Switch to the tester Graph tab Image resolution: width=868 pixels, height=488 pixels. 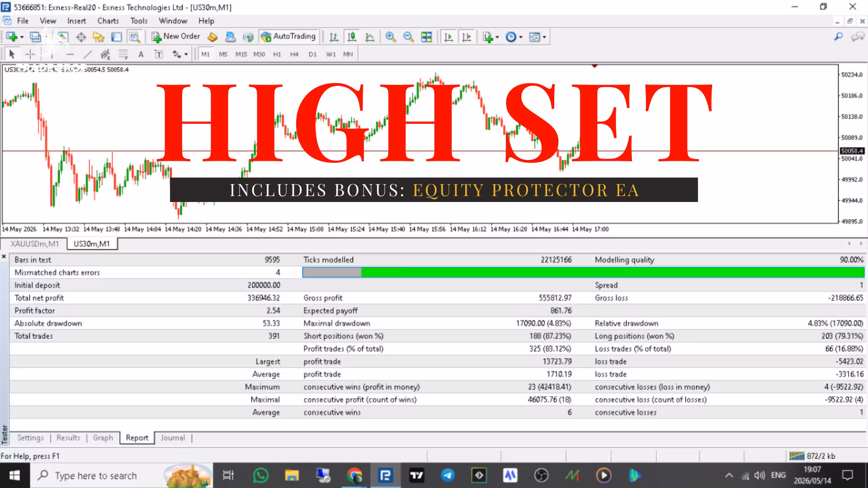pyautogui.click(x=103, y=438)
